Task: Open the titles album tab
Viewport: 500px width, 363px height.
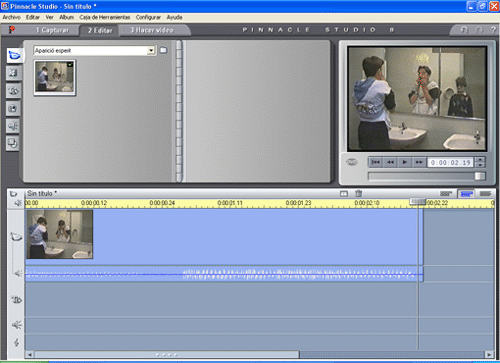Action: pyautogui.click(x=13, y=91)
